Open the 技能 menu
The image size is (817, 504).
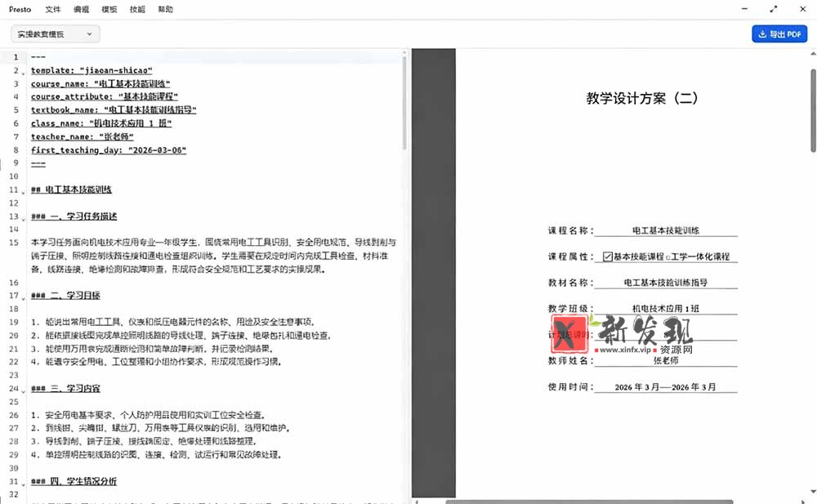[137, 9]
